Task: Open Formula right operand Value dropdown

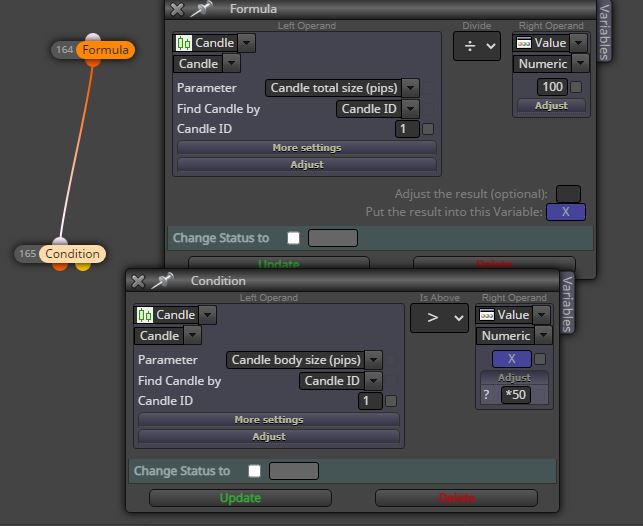Action: 579,43
